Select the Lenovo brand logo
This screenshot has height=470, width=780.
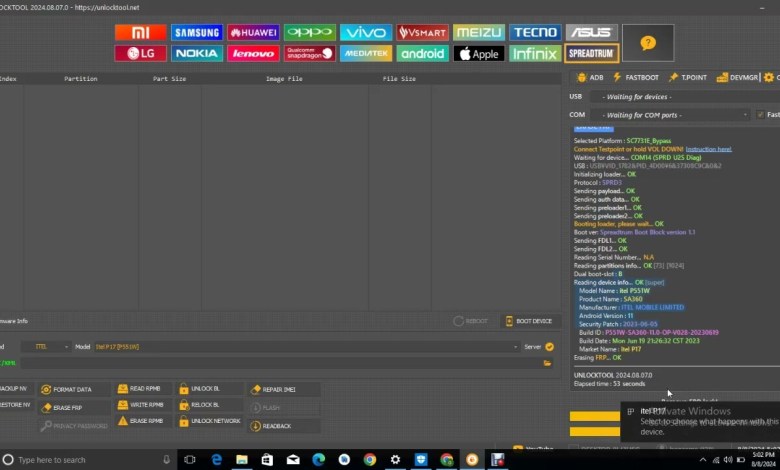253,53
